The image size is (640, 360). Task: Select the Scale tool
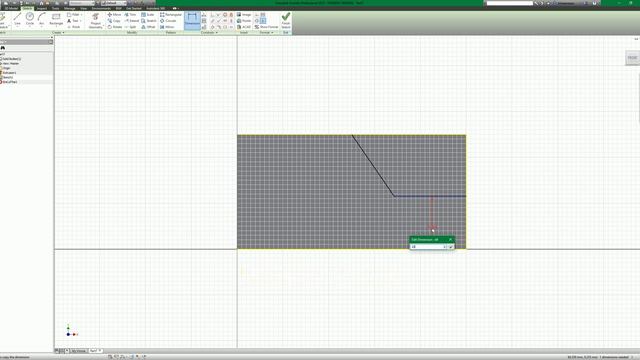coord(148,15)
